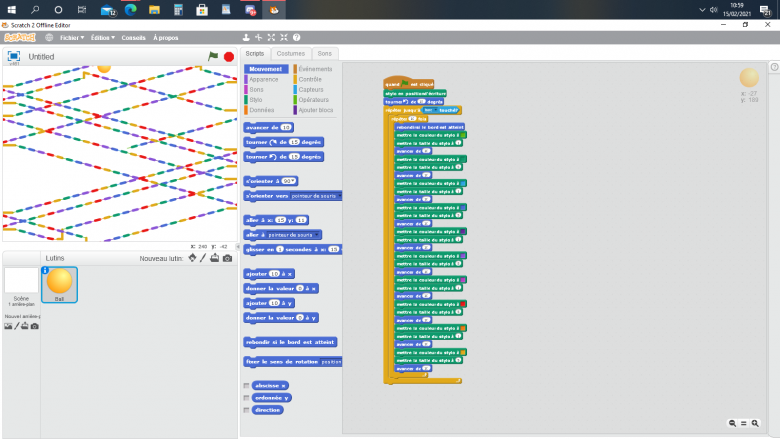Click the help question mark icon
Viewport: 780px width, 439px height.
(297, 37)
